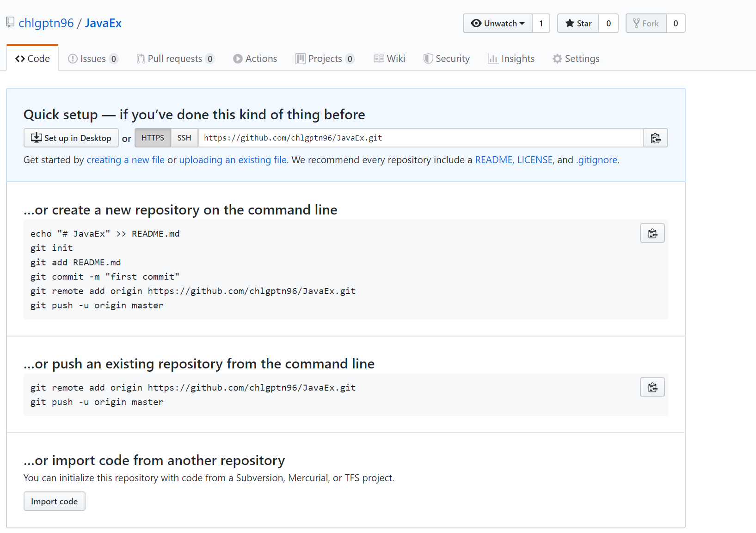The image size is (756, 533).
Task: Open the README recommendation link
Action: [x=494, y=160]
